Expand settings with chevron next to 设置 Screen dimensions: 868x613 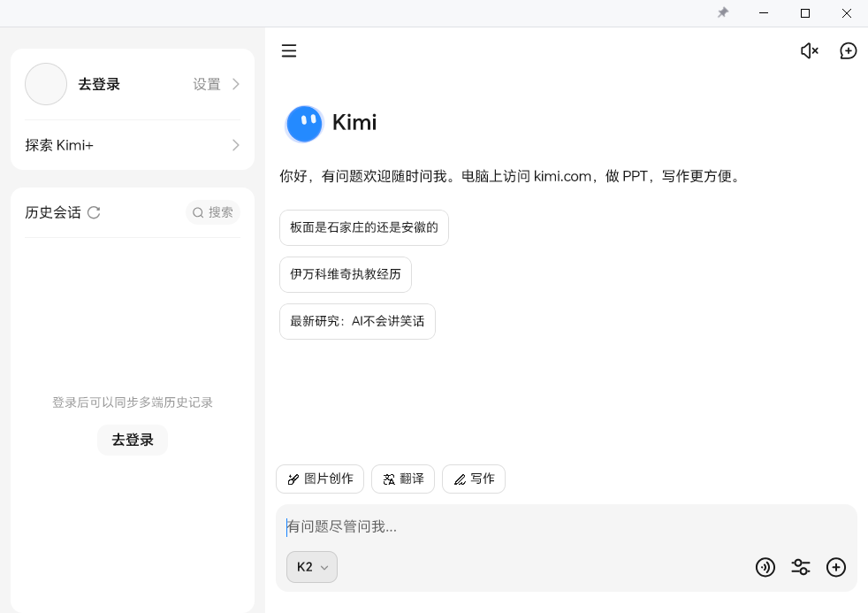click(x=236, y=84)
